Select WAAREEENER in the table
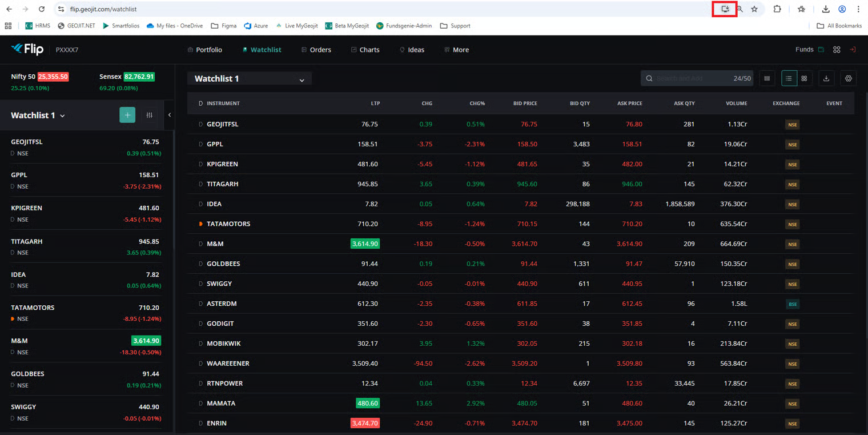The image size is (868, 435). 228,364
